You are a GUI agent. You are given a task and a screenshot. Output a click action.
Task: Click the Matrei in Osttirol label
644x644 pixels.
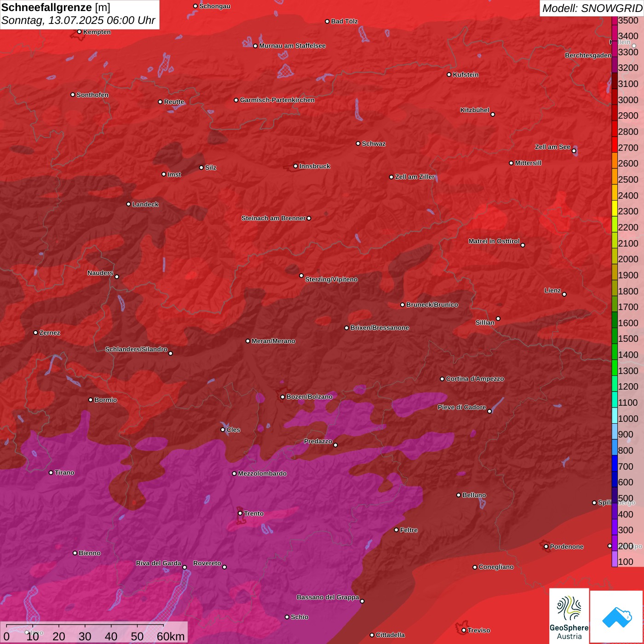pyautogui.click(x=494, y=241)
